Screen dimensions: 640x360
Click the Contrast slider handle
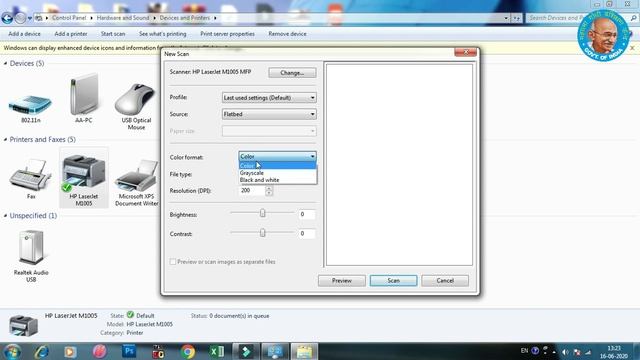pos(262,232)
